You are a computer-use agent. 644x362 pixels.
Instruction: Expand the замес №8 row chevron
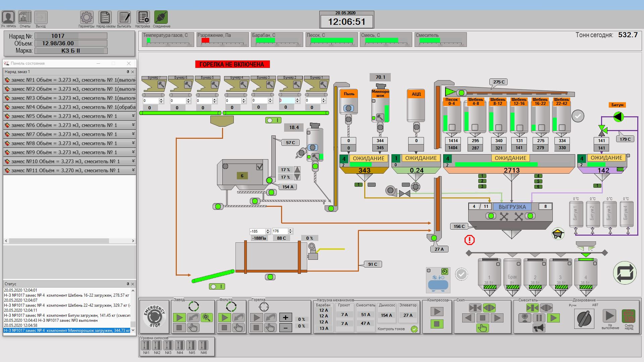133,143
